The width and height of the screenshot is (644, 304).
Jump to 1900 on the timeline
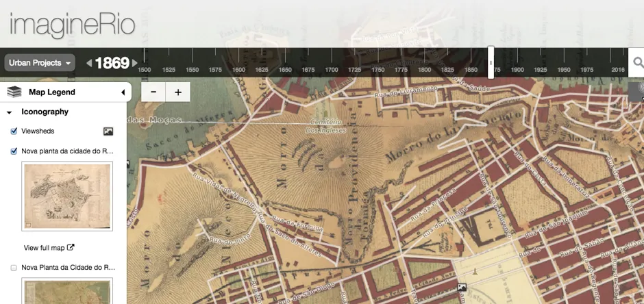click(x=517, y=70)
